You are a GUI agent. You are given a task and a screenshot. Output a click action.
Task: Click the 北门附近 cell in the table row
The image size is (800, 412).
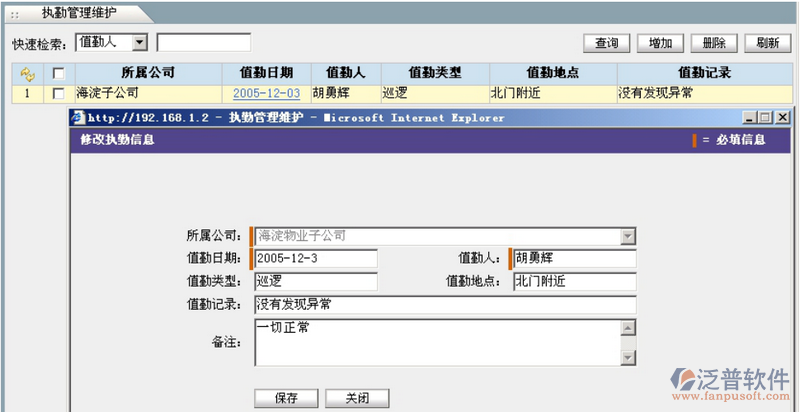[x=553, y=94]
